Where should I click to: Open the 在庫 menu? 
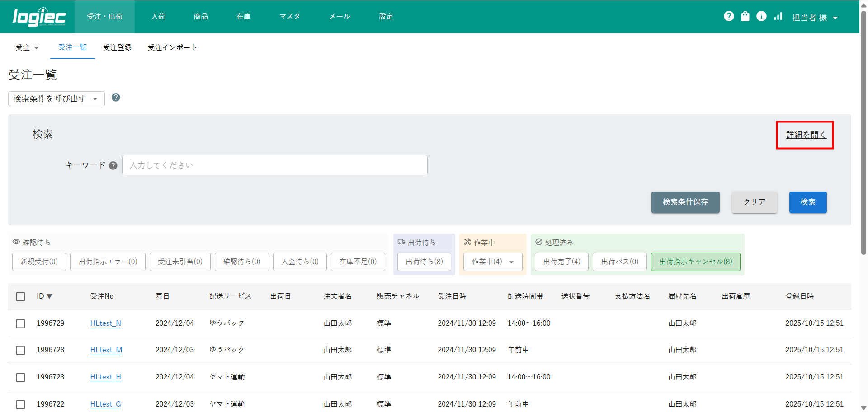243,16
